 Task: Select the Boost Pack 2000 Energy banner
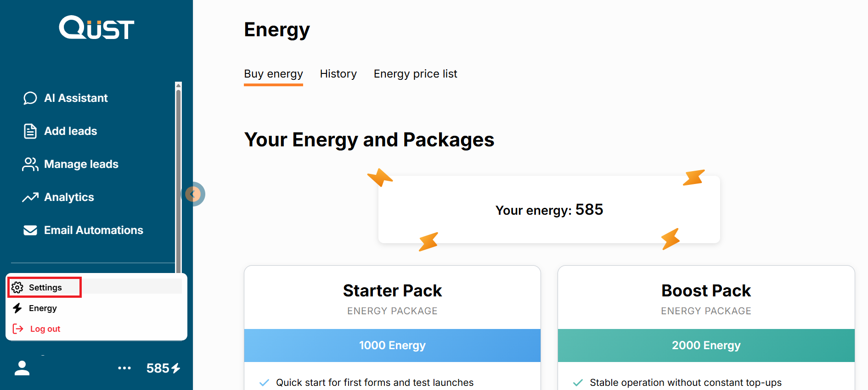click(706, 345)
